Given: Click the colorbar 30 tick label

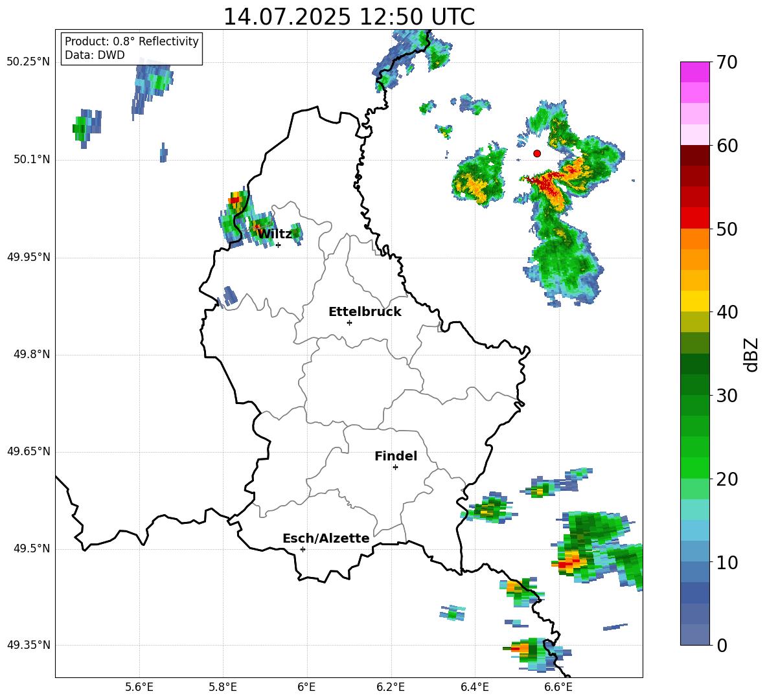Looking at the screenshot, I should pyautogui.click(x=727, y=396).
